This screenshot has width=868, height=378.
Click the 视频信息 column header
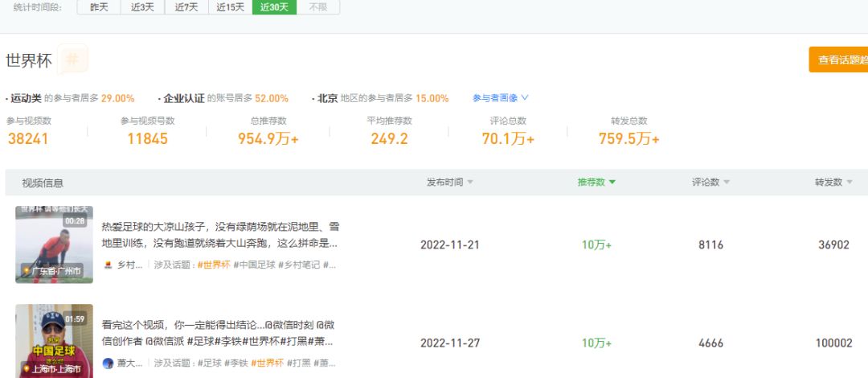pyautogui.click(x=43, y=183)
